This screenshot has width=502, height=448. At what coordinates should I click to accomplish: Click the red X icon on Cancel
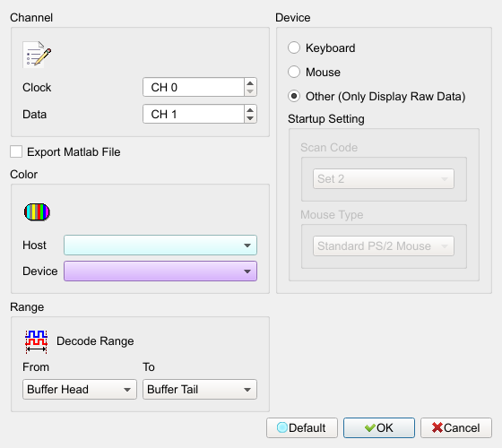(x=437, y=428)
